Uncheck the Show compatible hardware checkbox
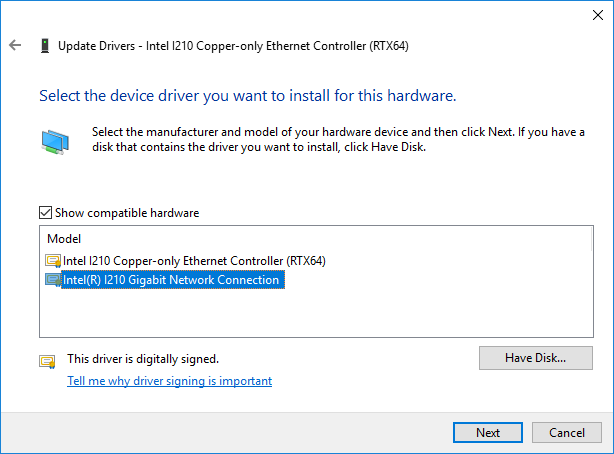Screen dimensions: 614x454 [45, 213]
